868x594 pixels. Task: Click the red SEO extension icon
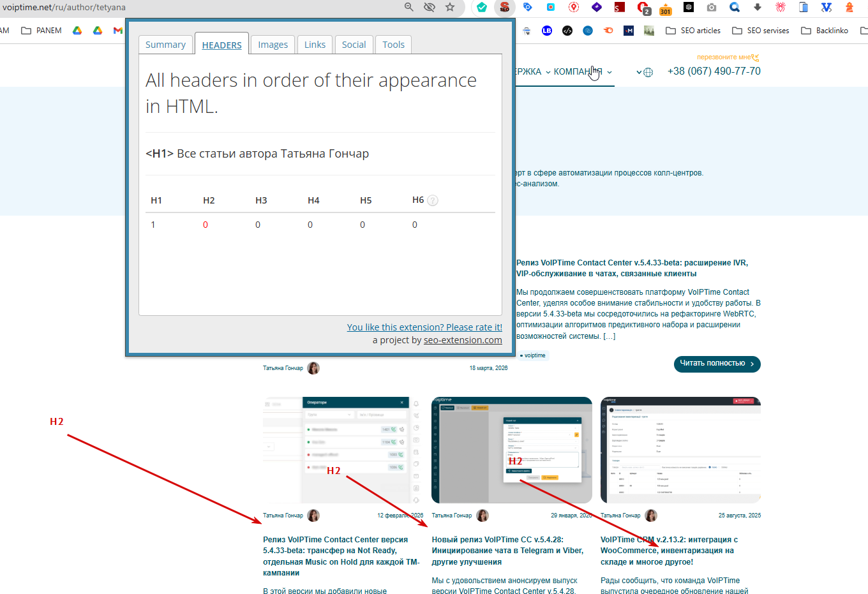point(505,8)
